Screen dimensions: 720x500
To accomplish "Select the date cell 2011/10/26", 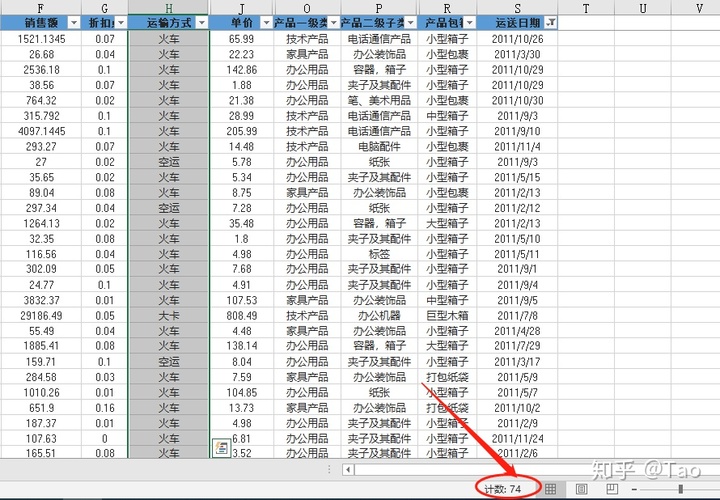I will coord(518,39).
